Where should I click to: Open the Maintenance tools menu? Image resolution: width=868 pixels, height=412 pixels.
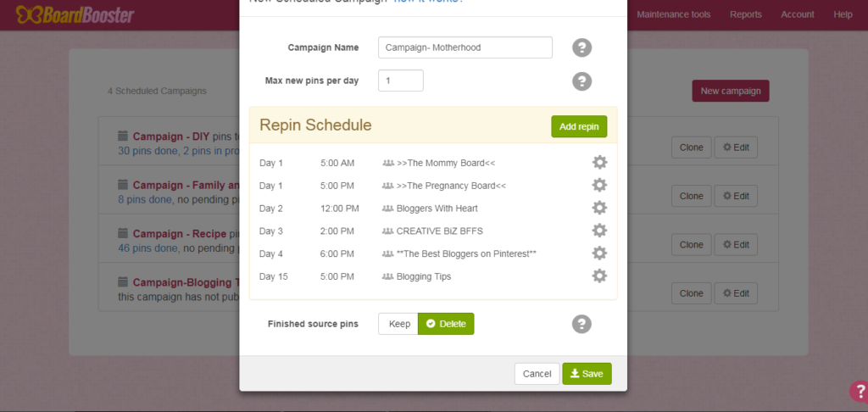(x=674, y=14)
